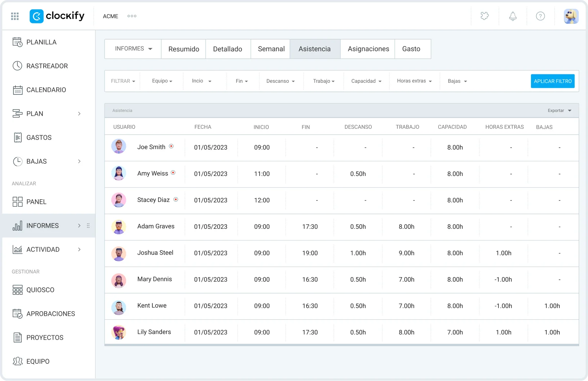Open the INFORMES report type dropdown
Viewport: 588px width, 381px height.
coord(133,49)
